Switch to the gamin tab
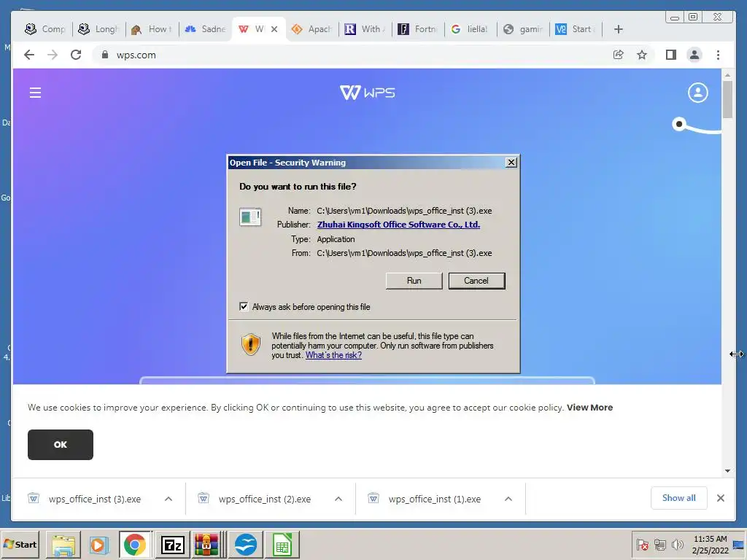The height and width of the screenshot is (560, 747). tap(523, 29)
